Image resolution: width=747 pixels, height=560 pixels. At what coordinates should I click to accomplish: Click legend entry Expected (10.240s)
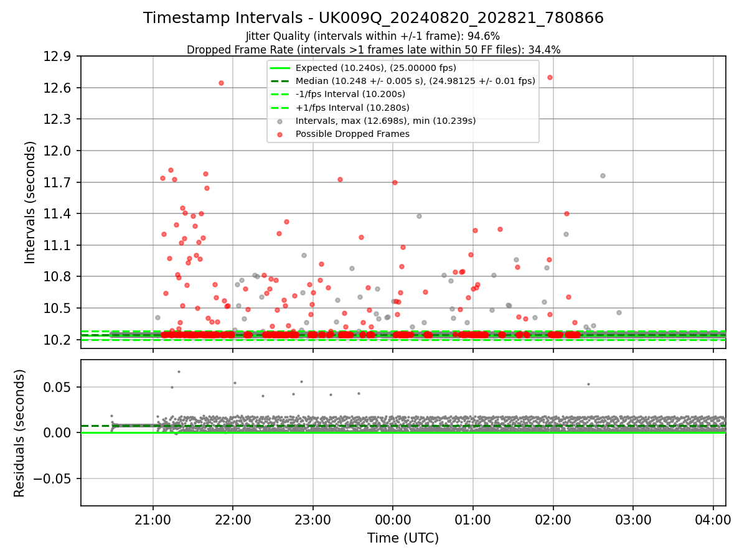[x=376, y=68]
